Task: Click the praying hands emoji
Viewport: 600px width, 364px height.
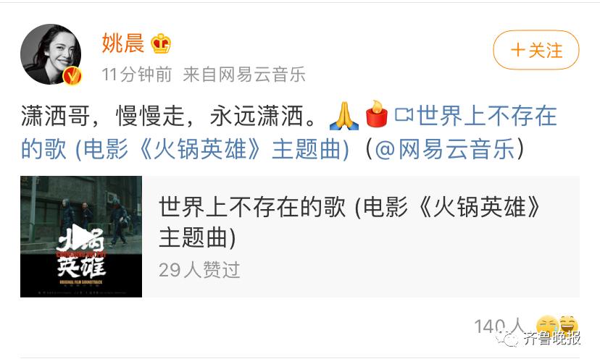Action: click(x=344, y=115)
